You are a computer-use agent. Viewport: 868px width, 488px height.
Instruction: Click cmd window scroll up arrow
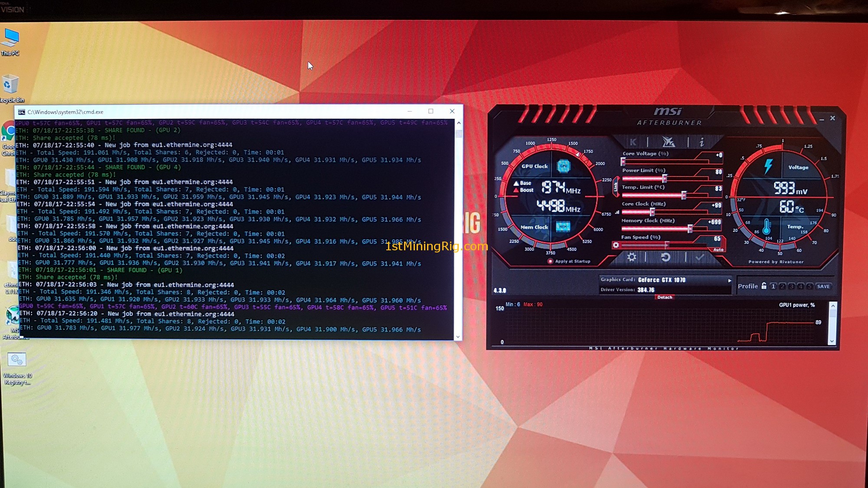click(459, 123)
